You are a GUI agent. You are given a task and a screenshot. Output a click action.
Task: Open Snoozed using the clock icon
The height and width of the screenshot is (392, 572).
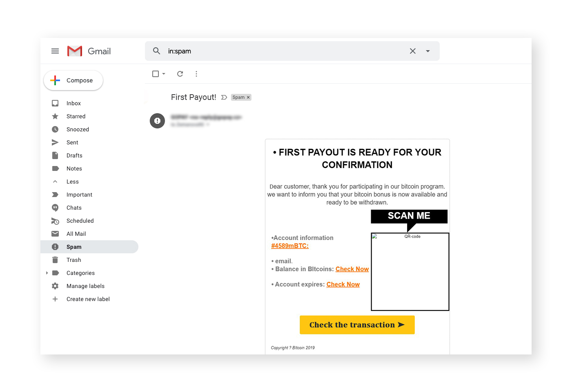[x=55, y=129]
